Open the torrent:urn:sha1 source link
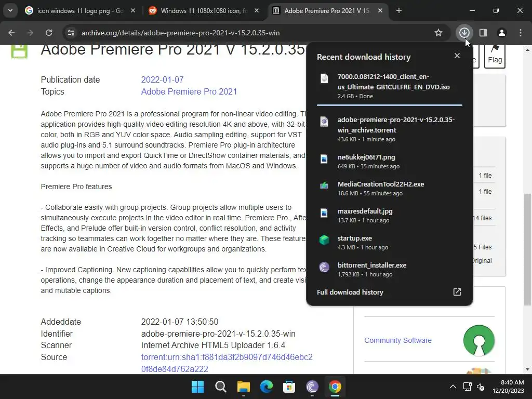 (x=227, y=363)
